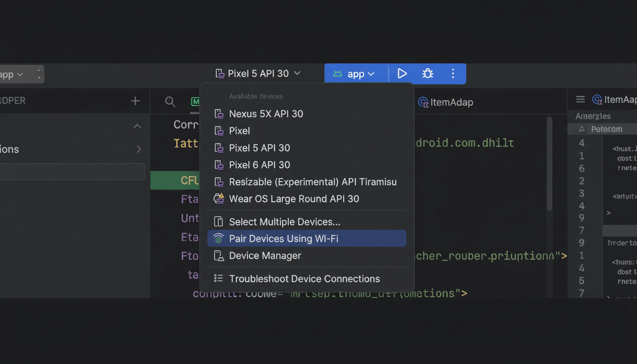Click the Wear OS device icon
This screenshot has height=364, width=637.
(218, 199)
